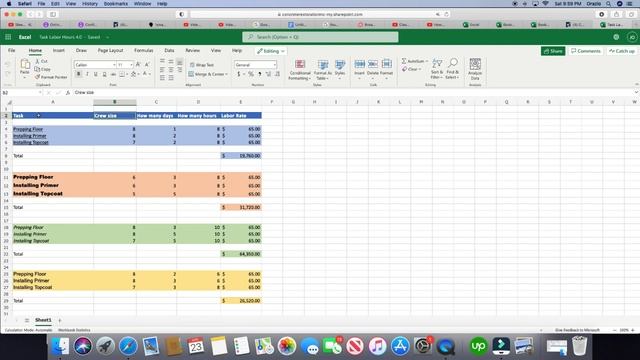Switch to the Formulas tab
This screenshot has width=640, height=360.
[144, 51]
